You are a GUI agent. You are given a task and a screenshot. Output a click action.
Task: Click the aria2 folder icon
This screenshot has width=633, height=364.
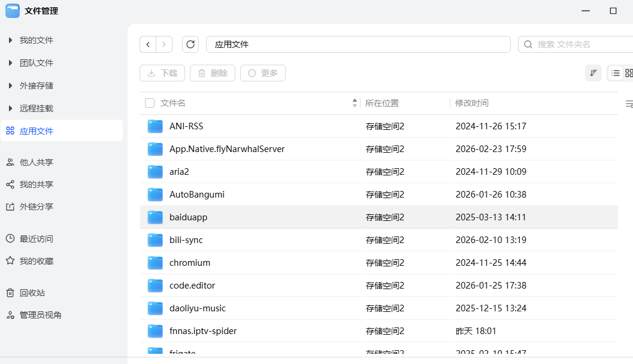pyautogui.click(x=155, y=172)
